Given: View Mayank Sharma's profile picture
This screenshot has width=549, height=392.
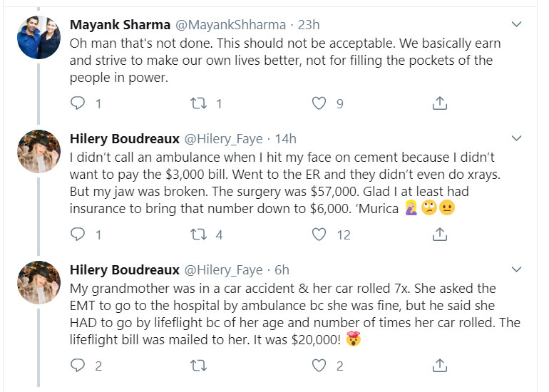Looking at the screenshot, I should pyautogui.click(x=39, y=38).
